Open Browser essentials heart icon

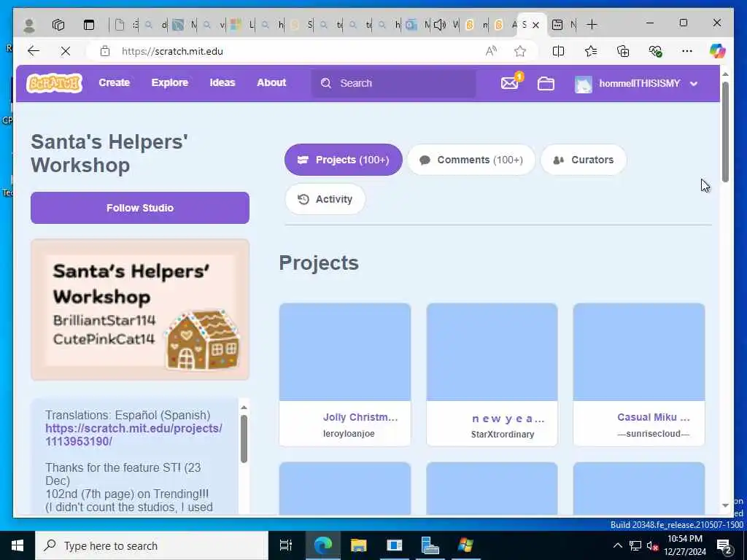point(656,51)
